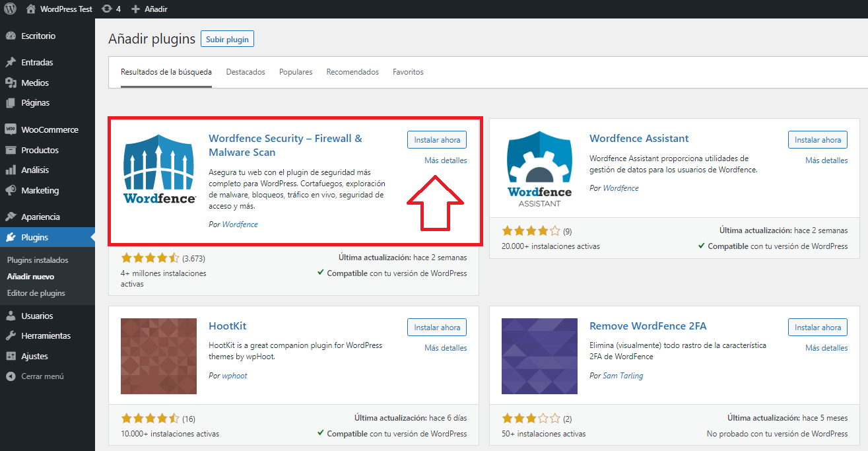Viewport: 868px width, 451px height.
Task: Install Wordfence Security with Instalar ahora
Action: pos(437,140)
